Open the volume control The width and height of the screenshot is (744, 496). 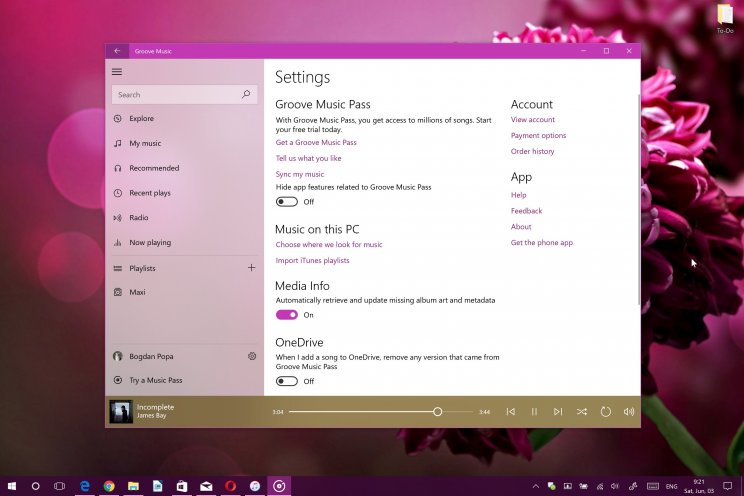tap(629, 412)
